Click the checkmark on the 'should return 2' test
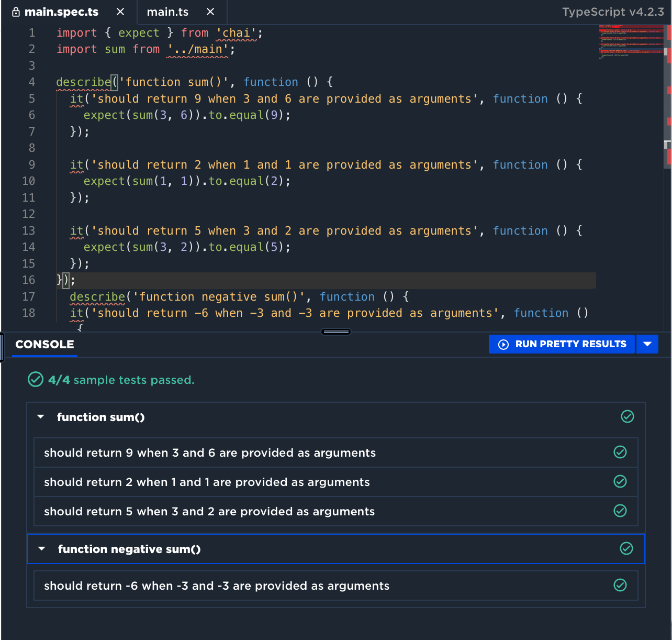Image resolution: width=672 pixels, height=640 pixels. tap(620, 481)
